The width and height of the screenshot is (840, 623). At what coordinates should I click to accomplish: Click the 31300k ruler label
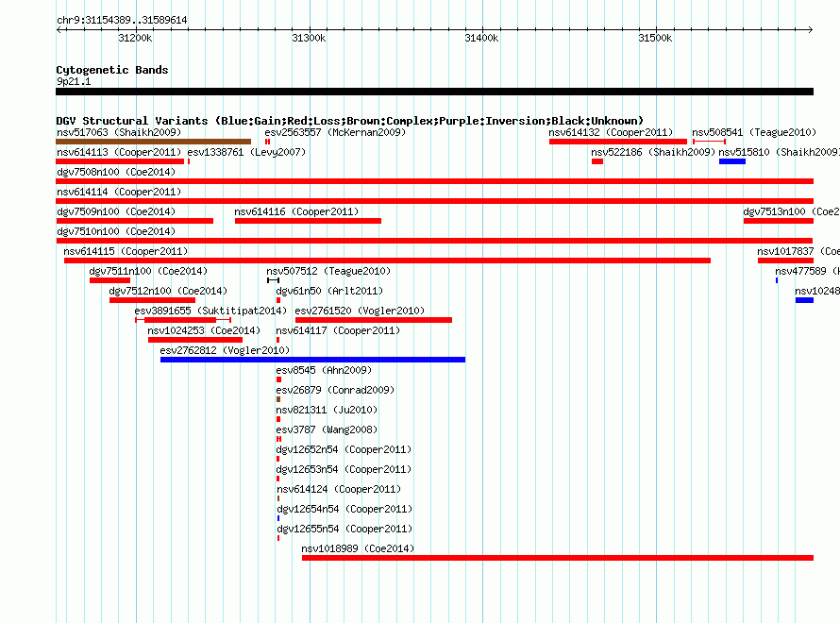(x=309, y=38)
